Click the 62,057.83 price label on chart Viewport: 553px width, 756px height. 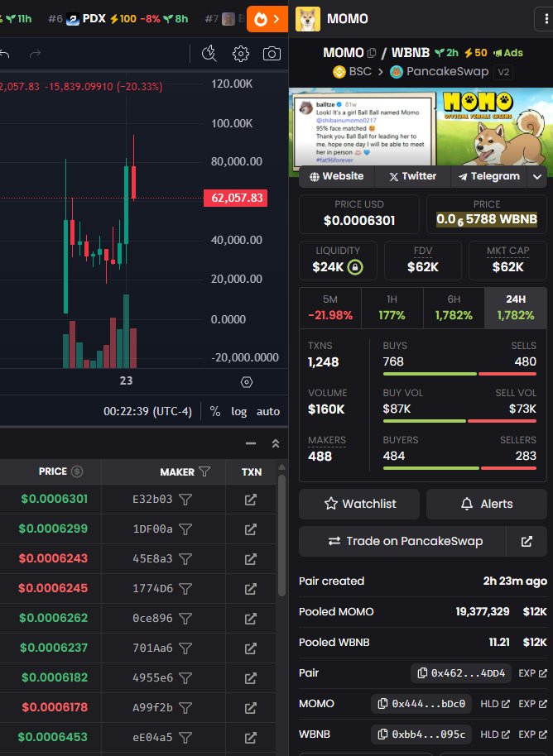tap(236, 199)
